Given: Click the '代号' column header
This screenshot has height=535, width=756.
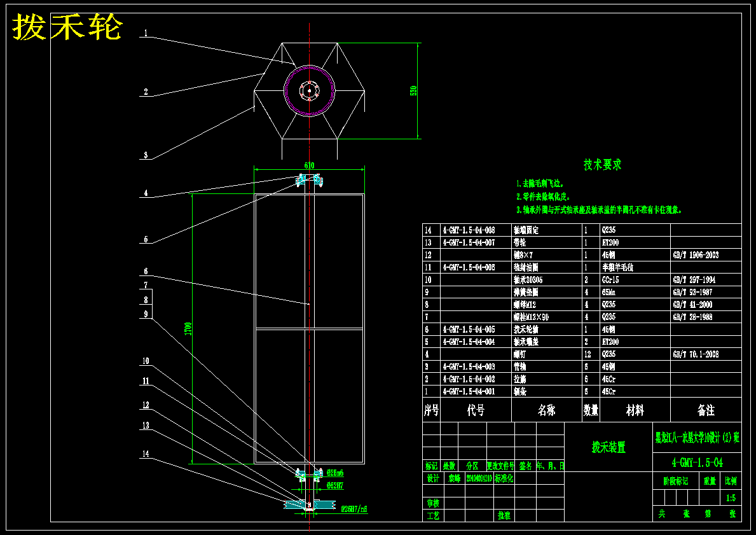Looking at the screenshot, I should click(x=476, y=410).
